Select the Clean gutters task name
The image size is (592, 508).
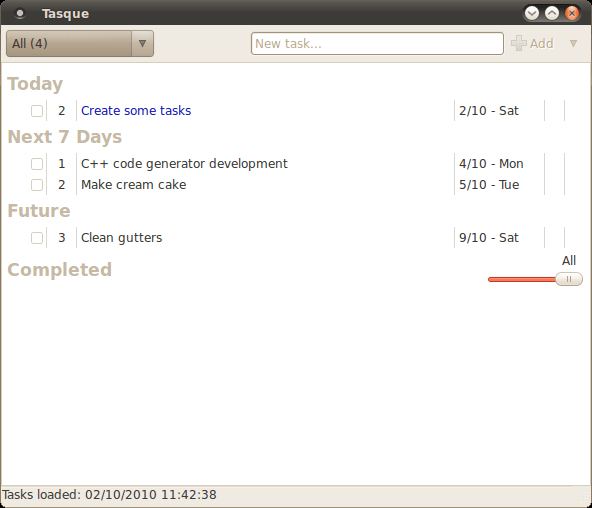[x=122, y=238]
